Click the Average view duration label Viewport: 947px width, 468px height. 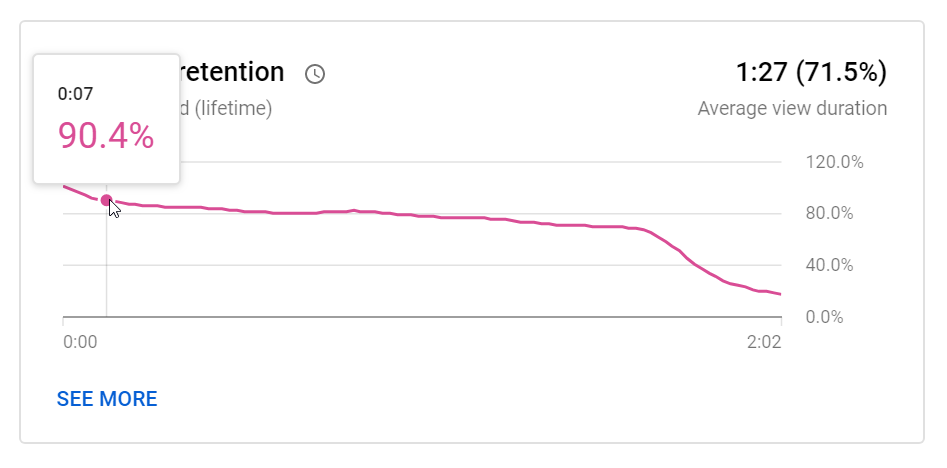(792, 109)
